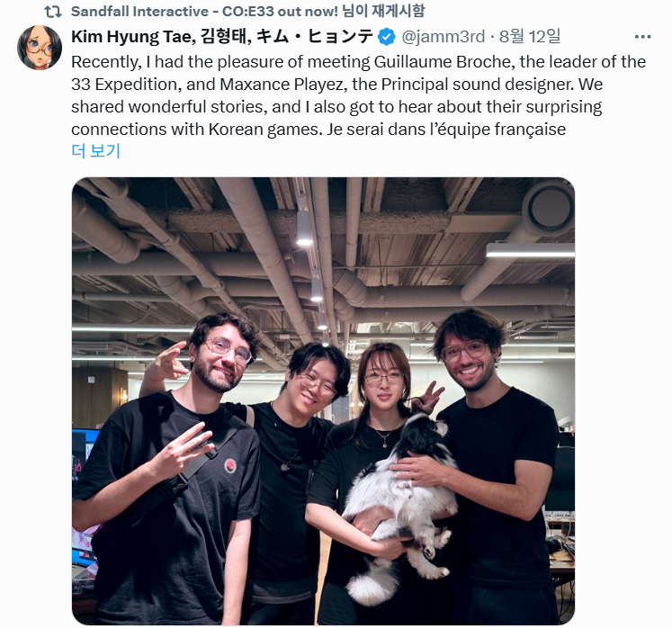
Task: Click the round ceiling vent in the photo
Action: point(550,209)
